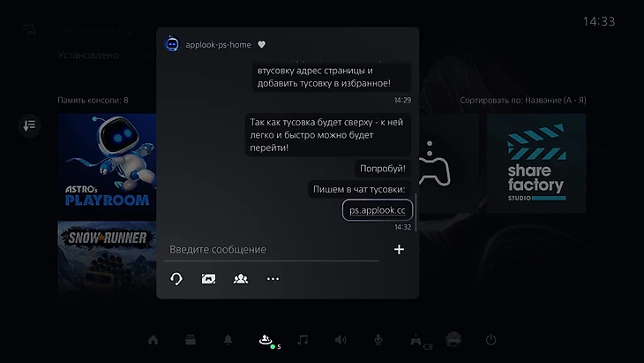This screenshot has height=363, width=644.
Task: Open Notifications bell icon
Action: click(228, 340)
